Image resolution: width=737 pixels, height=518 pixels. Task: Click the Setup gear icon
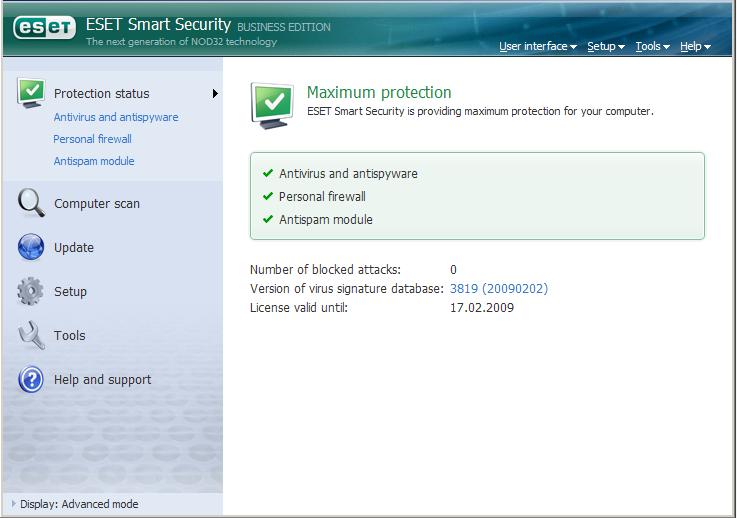31,291
